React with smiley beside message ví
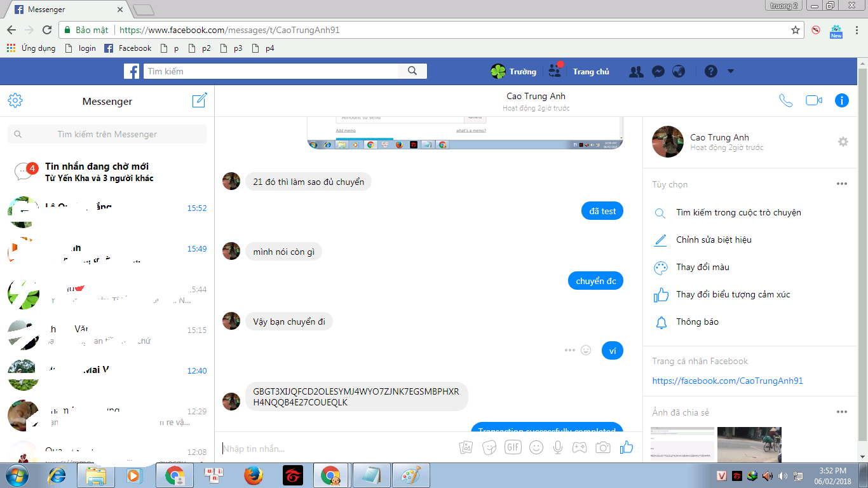This screenshot has width=868, height=488. click(x=586, y=350)
